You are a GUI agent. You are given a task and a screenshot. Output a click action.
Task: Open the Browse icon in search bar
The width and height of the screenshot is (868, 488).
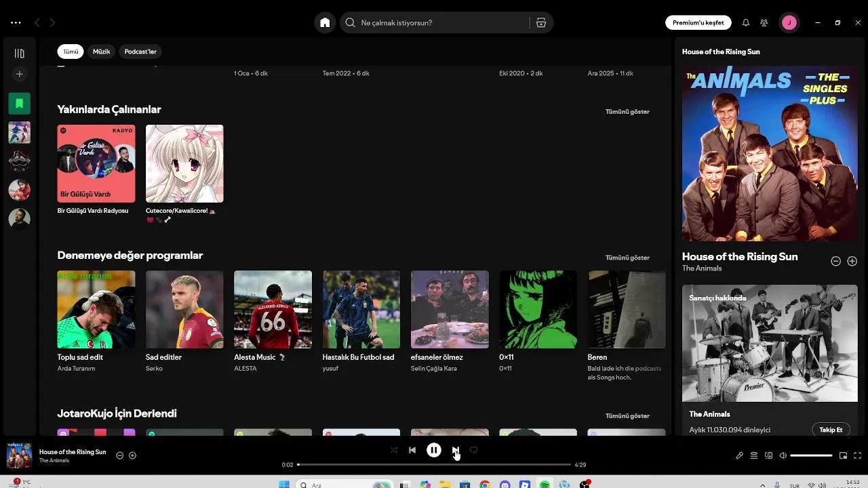[541, 22]
